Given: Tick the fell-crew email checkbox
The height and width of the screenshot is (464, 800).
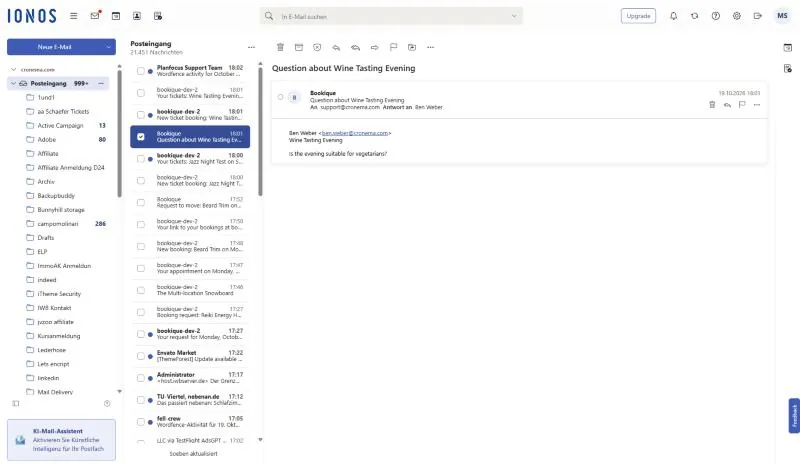Looking at the screenshot, I should coord(141,422).
